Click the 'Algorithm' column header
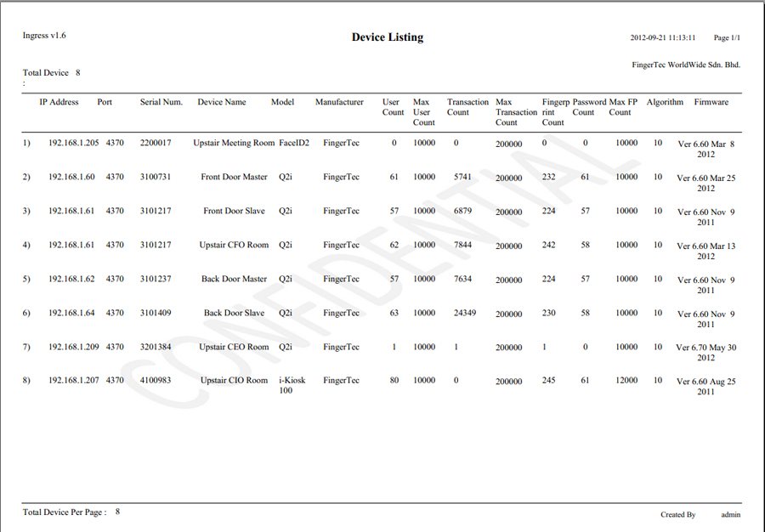The image size is (765, 532). pyautogui.click(x=665, y=102)
